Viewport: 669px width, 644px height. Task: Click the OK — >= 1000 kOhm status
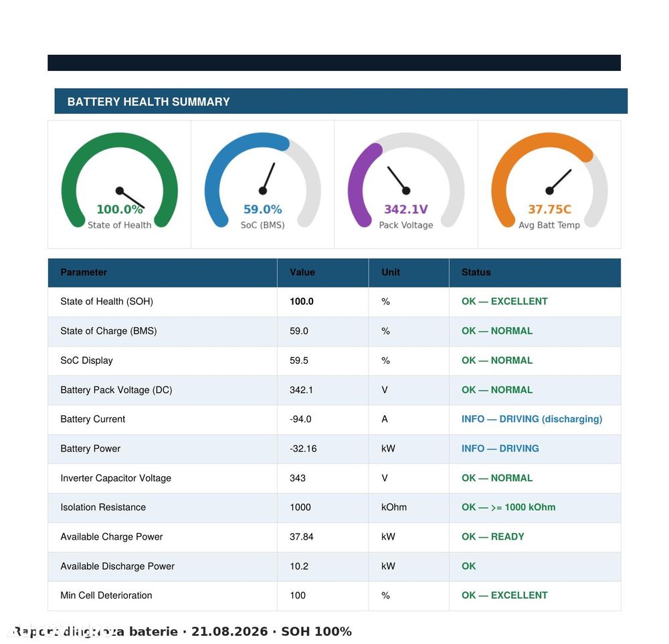[x=508, y=507]
